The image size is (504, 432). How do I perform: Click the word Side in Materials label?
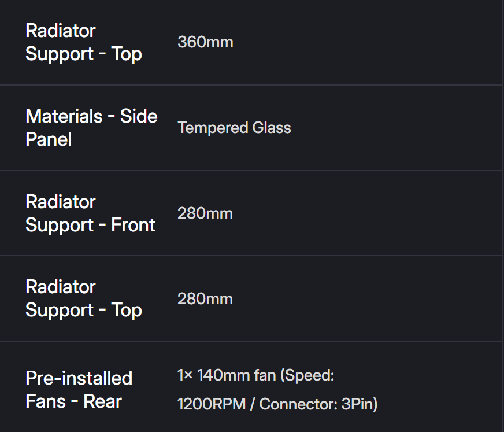[139, 116]
